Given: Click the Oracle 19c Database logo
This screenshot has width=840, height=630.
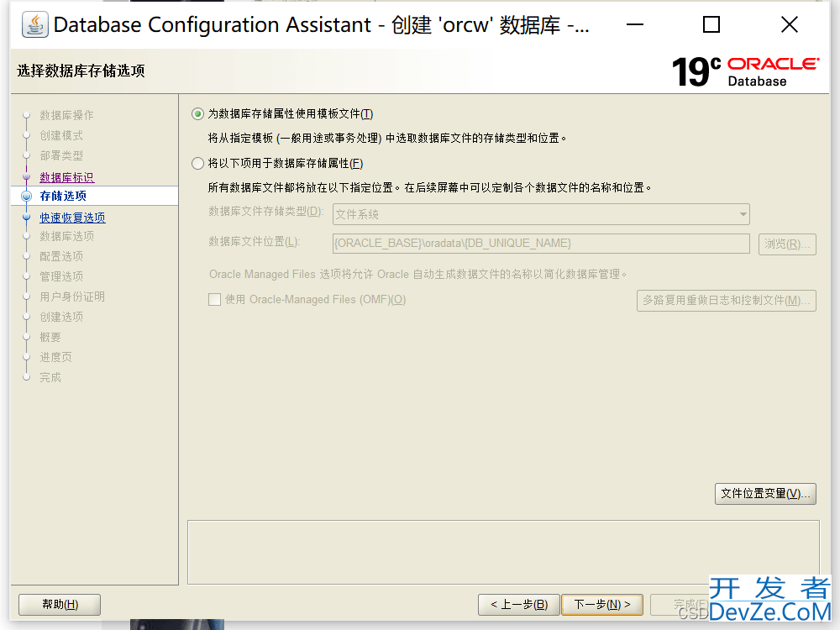Looking at the screenshot, I should tap(745, 71).
